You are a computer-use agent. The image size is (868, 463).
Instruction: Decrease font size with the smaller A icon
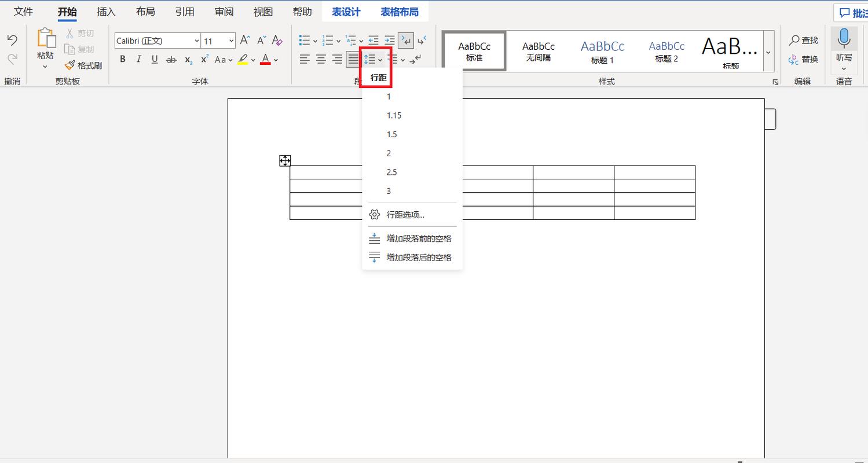(x=261, y=41)
